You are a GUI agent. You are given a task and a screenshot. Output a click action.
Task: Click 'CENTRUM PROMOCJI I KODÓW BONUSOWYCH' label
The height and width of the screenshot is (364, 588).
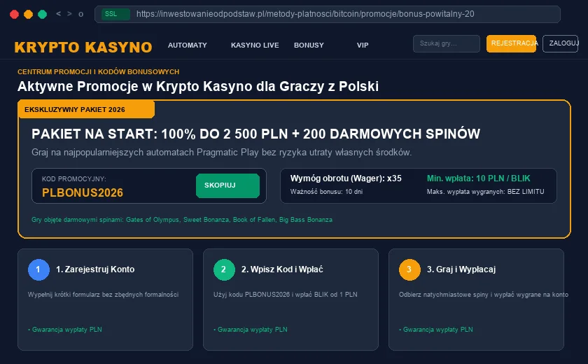point(98,71)
